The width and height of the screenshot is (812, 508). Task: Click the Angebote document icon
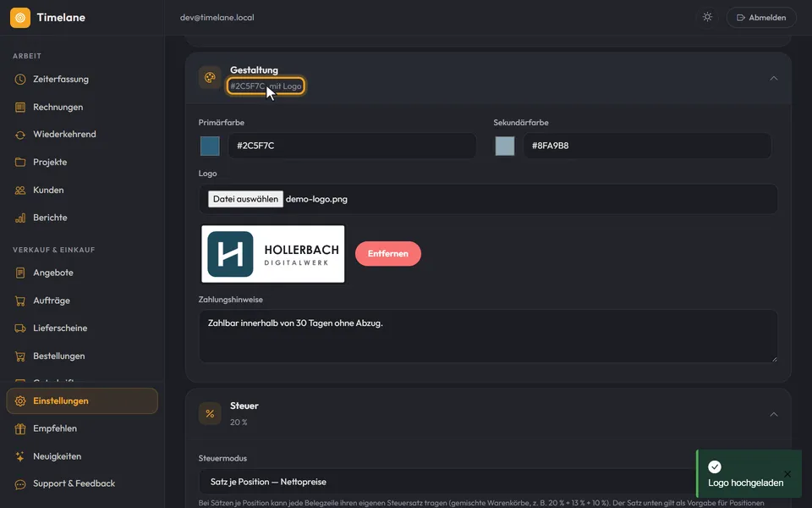click(20, 273)
